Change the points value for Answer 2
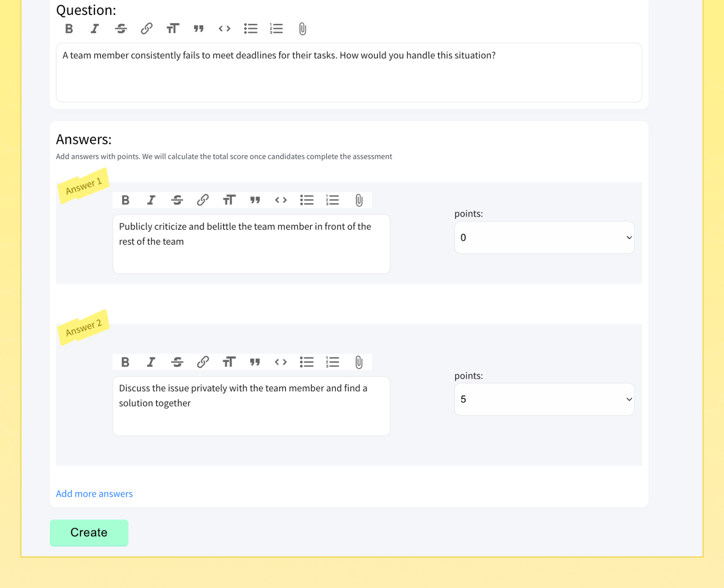 click(544, 399)
